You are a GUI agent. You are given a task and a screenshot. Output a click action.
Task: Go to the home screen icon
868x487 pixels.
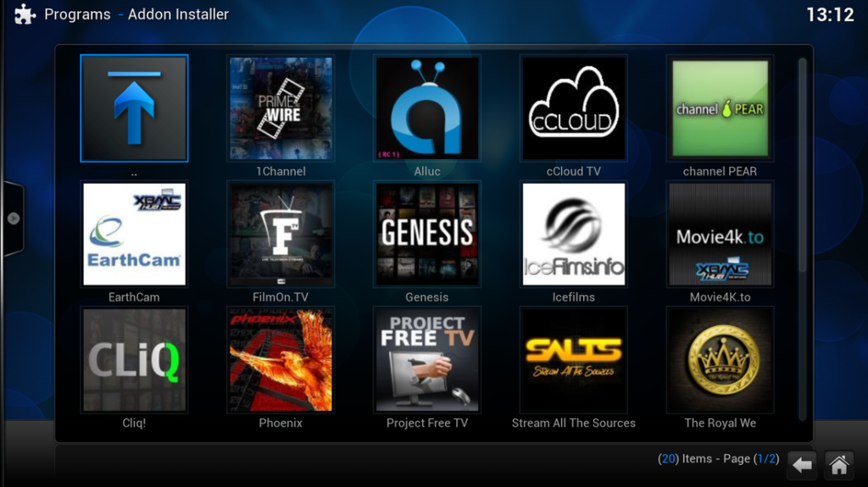click(838, 465)
